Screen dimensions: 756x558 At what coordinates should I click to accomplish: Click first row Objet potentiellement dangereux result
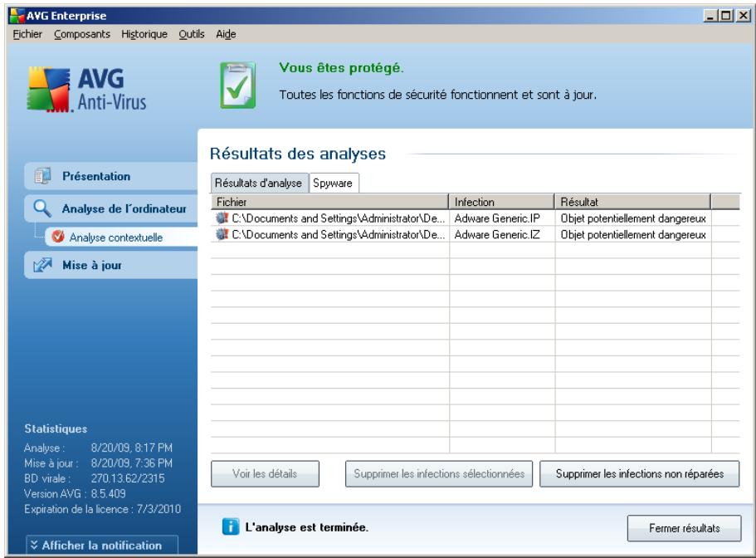pyautogui.click(x=633, y=218)
